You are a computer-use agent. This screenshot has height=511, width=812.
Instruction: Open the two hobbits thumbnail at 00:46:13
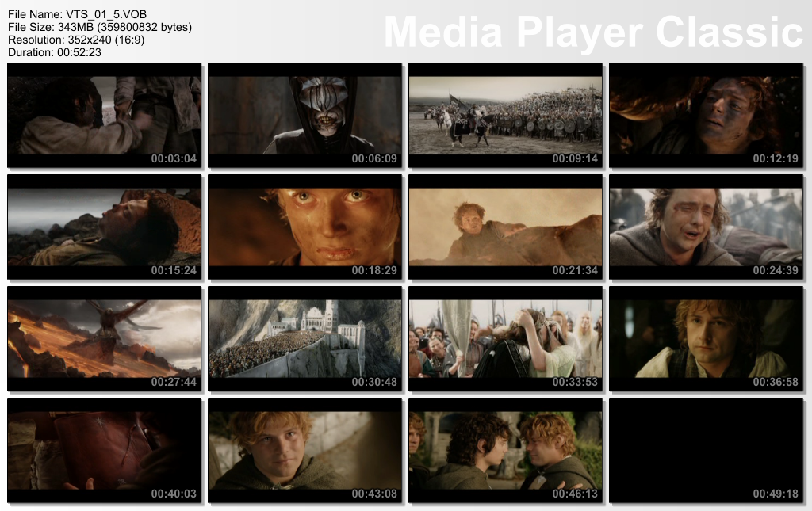tap(505, 451)
